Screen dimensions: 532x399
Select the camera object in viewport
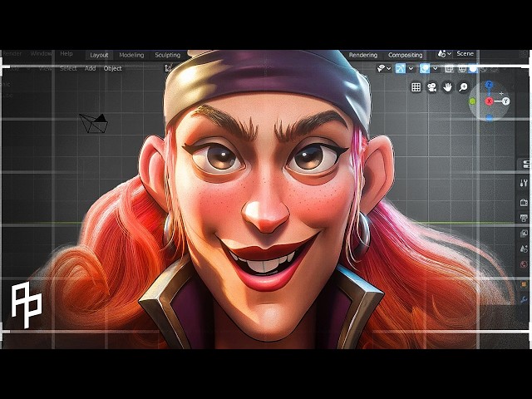point(94,123)
